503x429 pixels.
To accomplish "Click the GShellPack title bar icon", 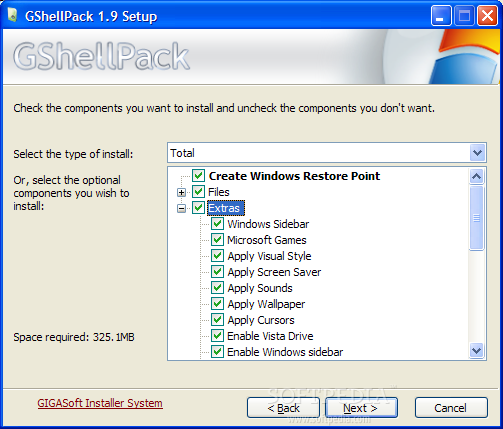I will click(x=13, y=15).
